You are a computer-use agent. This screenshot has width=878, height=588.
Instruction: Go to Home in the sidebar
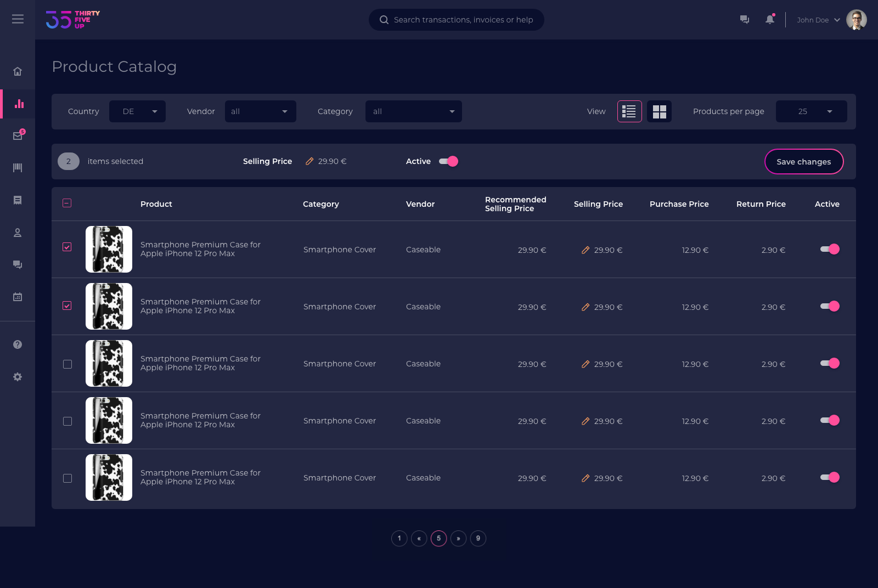pos(18,71)
